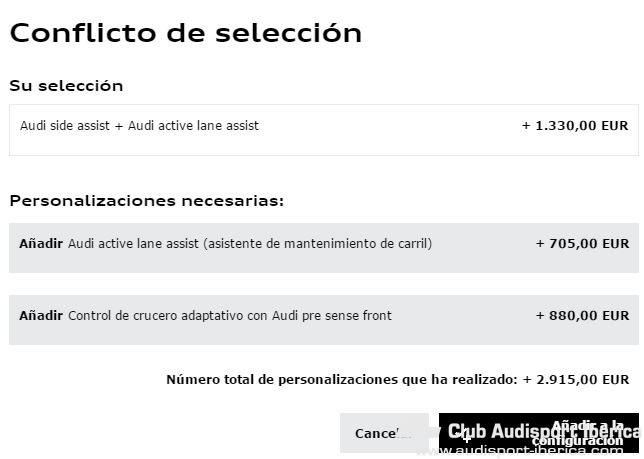Click the total 2.915,00 EUR amount

[576, 379]
